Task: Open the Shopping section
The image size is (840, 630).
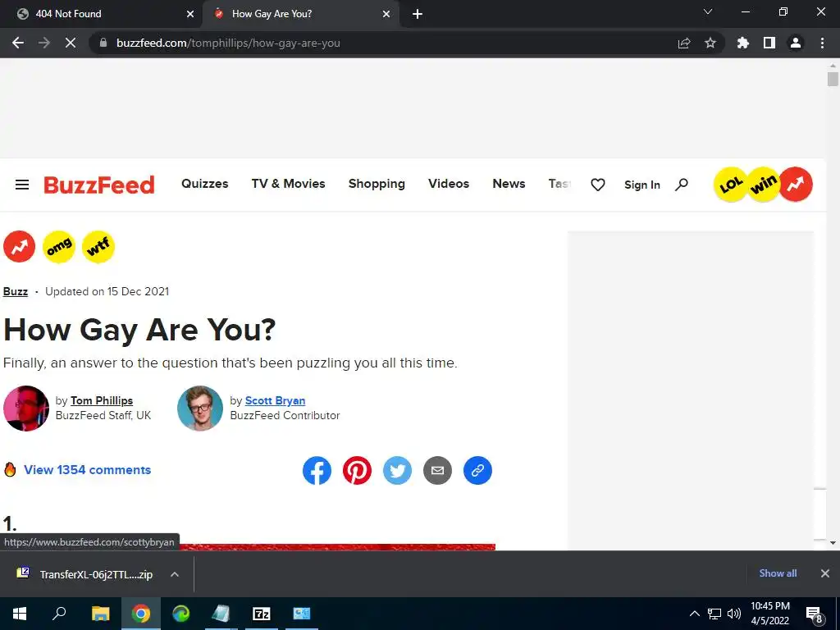Action: 377,184
